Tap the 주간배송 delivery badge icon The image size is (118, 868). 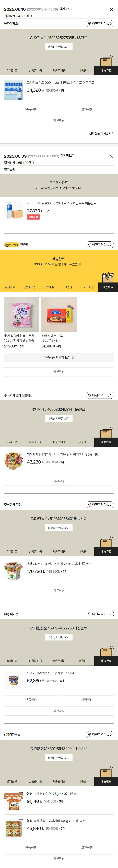[x=11, y=245]
